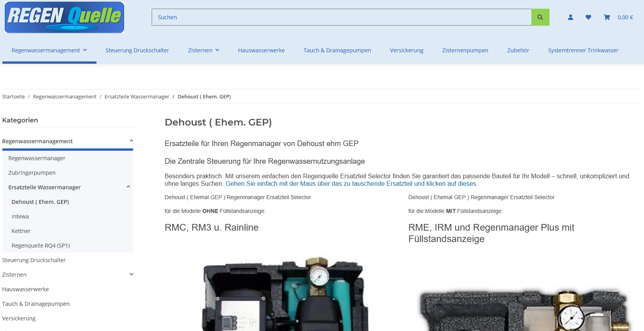Click 'RME, IRM und Regenmanager Plus' heading
Screen dimensions: 644x331
pos(491,233)
